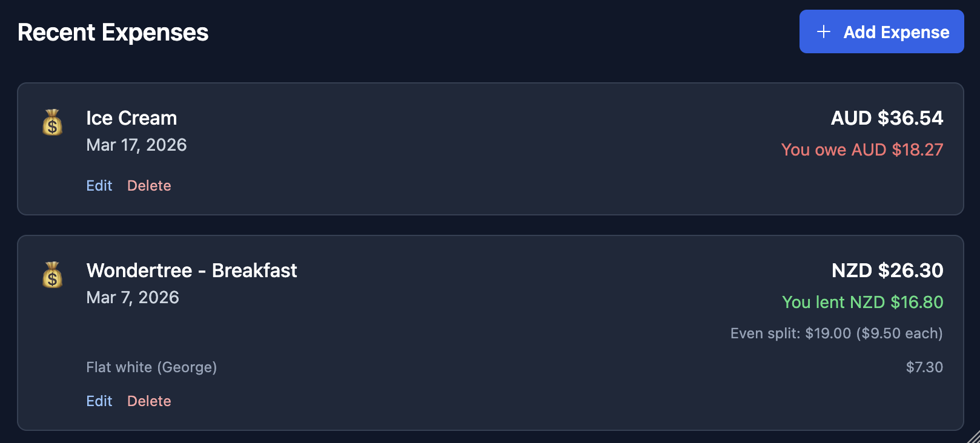Screen dimensions: 980x443
Task: Click the plus icon beside Add Expense
Action: tap(824, 32)
